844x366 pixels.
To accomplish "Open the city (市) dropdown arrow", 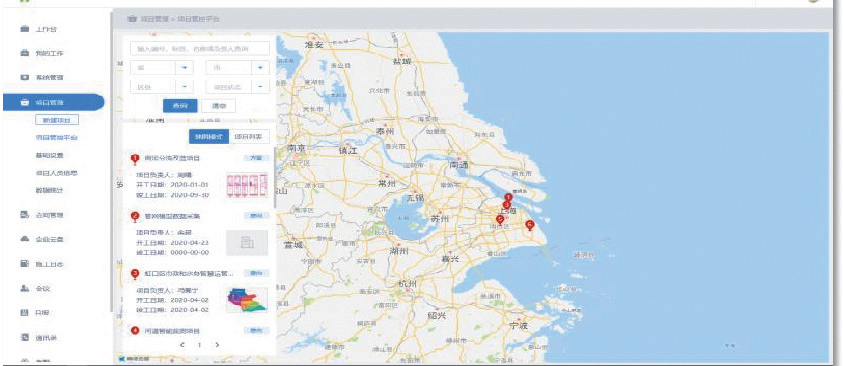I will tap(261, 68).
